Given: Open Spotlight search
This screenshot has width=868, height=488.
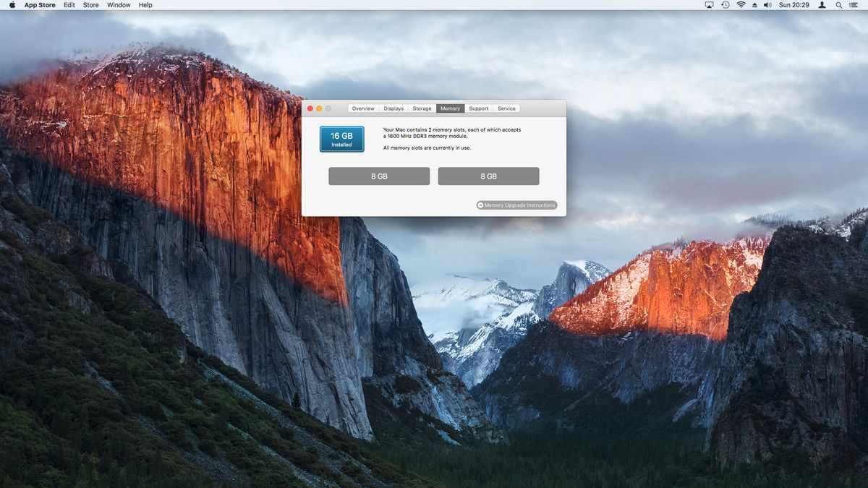Looking at the screenshot, I should [x=838, y=5].
